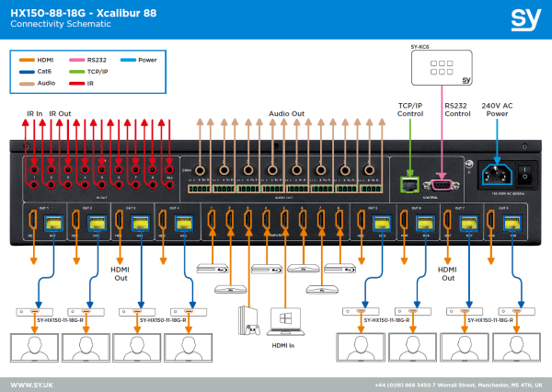Click the 'Cat6' text in the legend
The image size is (552, 392).
pos(44,72)
